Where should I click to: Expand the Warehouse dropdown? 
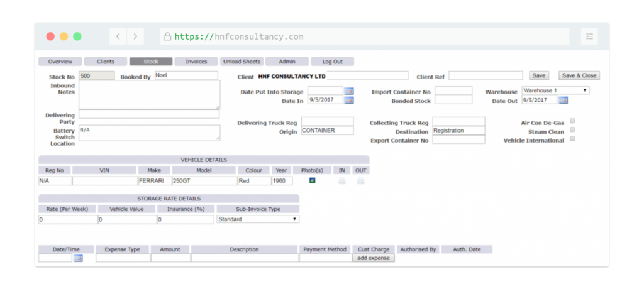pyautogui.click(x=555, y=90)
